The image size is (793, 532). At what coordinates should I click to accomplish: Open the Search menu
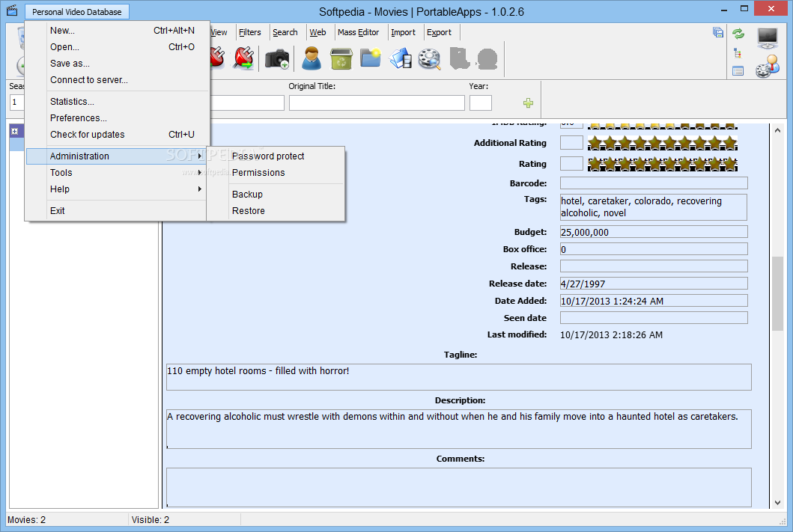285,32
